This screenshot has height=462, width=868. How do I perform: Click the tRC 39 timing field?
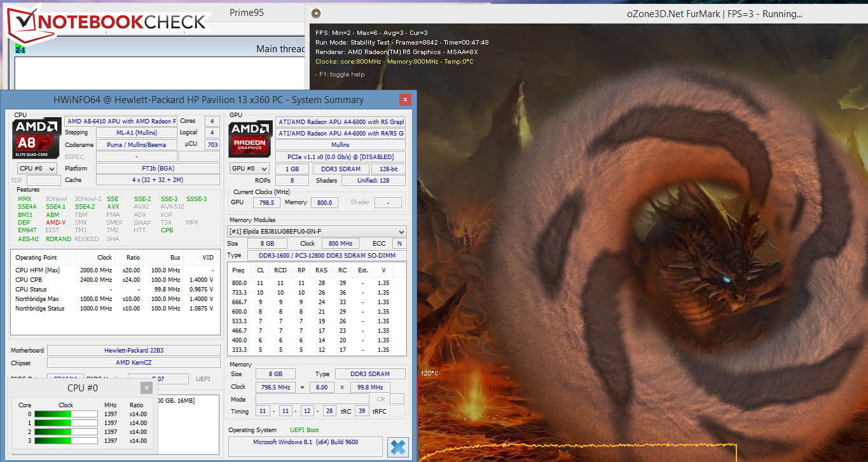(x=362, y=411)
